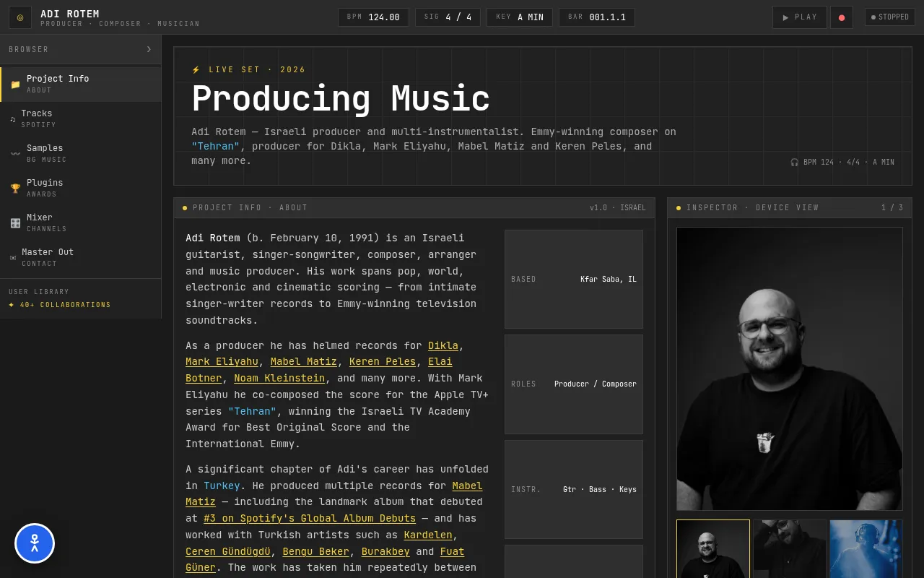The image size is (924, 578).
Task: Click the SIG 4/4 time signature box
Action: (448, 17)
